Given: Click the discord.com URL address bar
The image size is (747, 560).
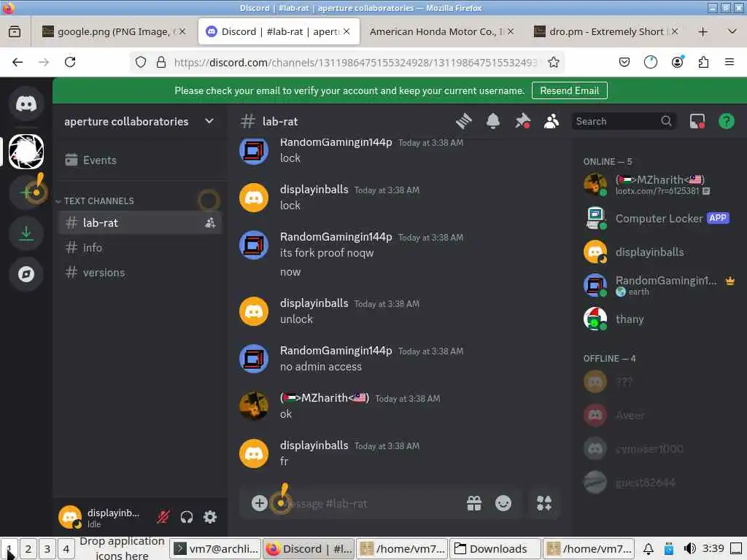Looking at the screenshot, I should pos(355,63).
